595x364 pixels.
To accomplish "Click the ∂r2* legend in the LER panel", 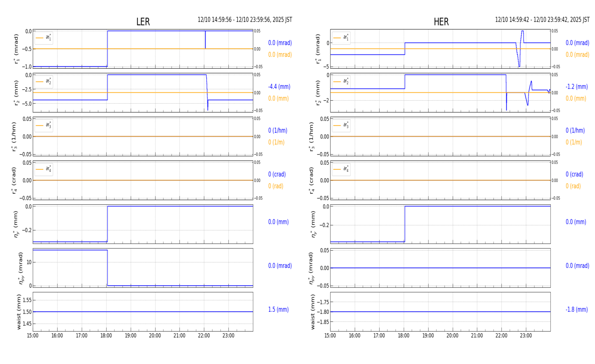I will click(x=44, y=82).
